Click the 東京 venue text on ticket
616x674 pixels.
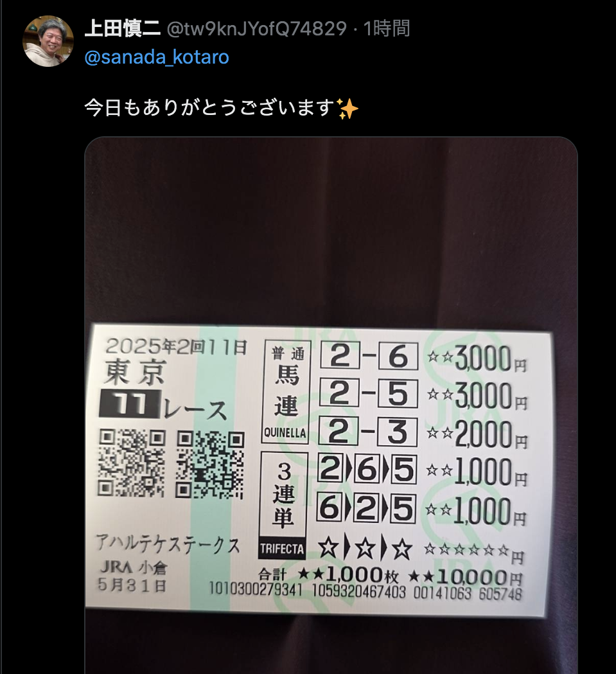click(134, 373)
